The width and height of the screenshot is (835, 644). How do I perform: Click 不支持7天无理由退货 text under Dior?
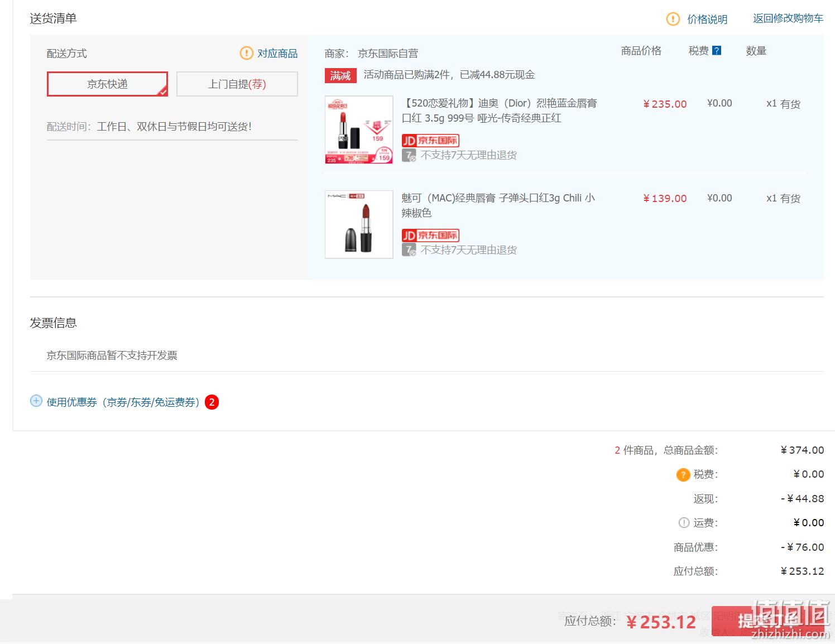pos(469,155)
